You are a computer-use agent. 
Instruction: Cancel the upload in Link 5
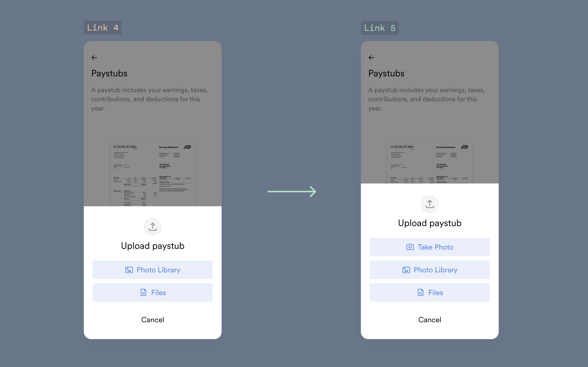point(429,319)
